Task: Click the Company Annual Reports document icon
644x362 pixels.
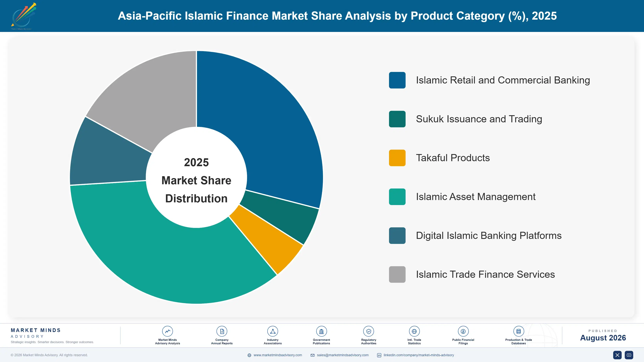Action: click(x=222, y=331)
